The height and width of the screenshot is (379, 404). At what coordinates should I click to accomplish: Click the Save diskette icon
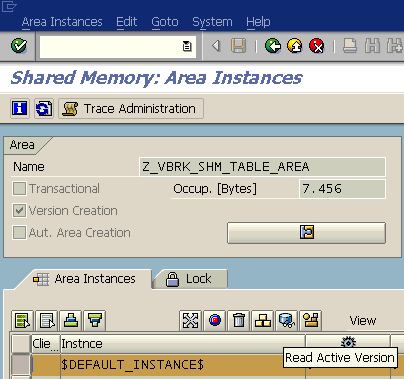coord(238,46)
